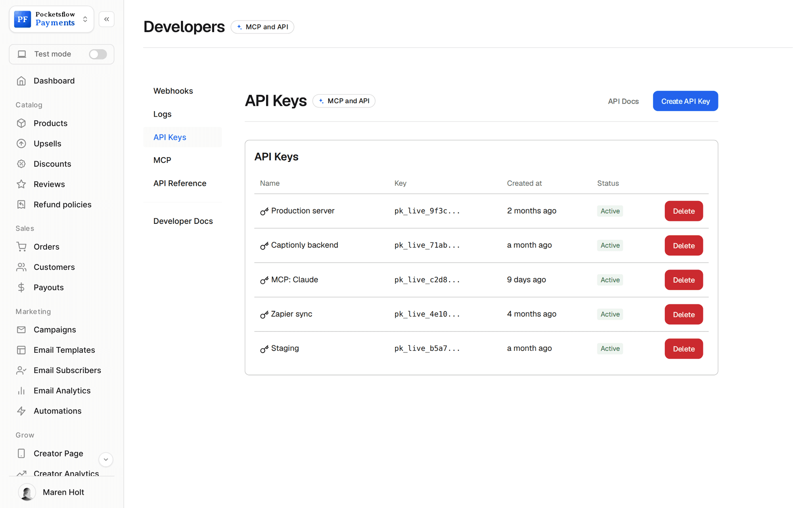
Task: Click the Campaigns envelope icon
Action: [21, 330]
